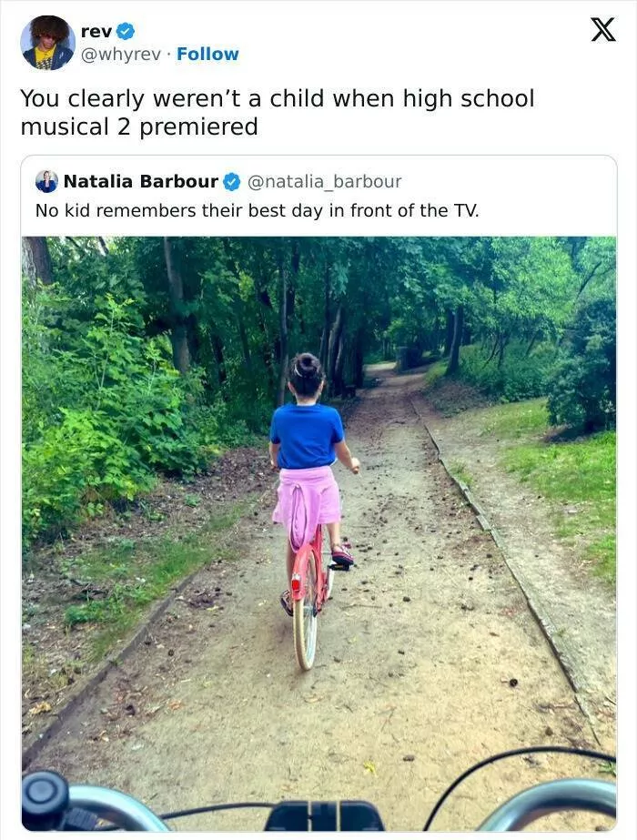Open quoted text "No kid remembers their best day"
Image resolution: width=637 pixels, height=840 pixels.
click(257, 210)
